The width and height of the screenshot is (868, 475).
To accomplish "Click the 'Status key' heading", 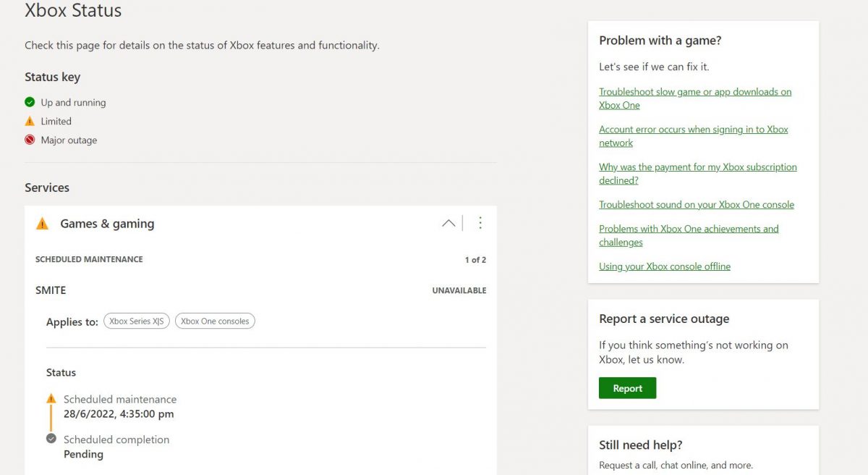I will pos(52,77).
